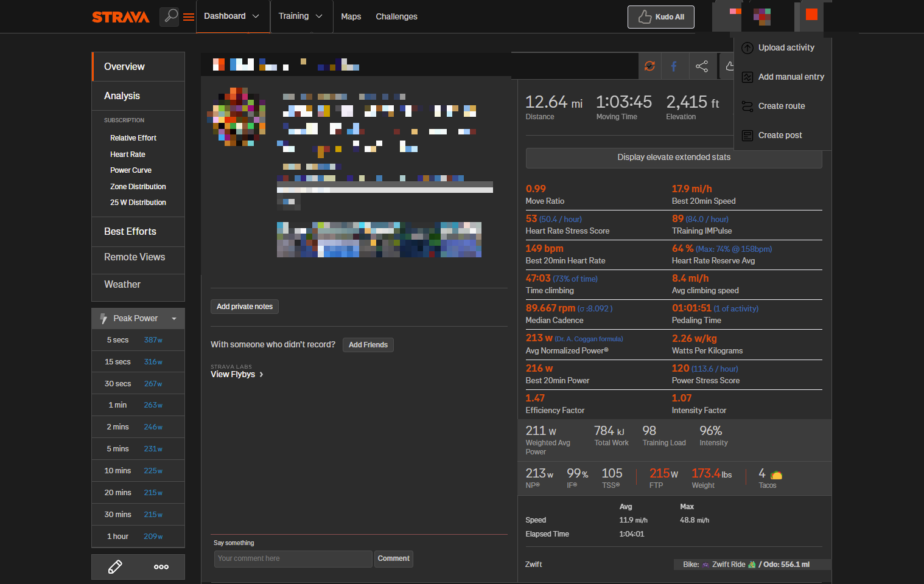
Task: Click the pencil edit activity icon
Action: click(x=115, y=567)
